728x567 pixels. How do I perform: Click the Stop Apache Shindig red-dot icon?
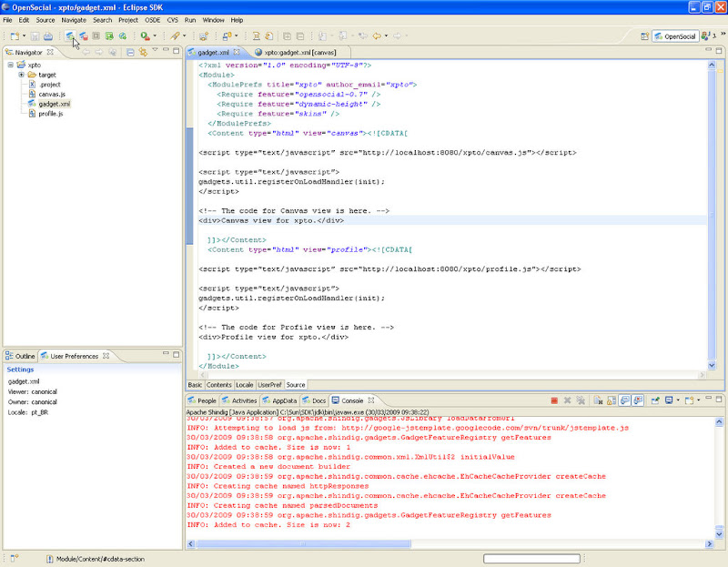83,36
